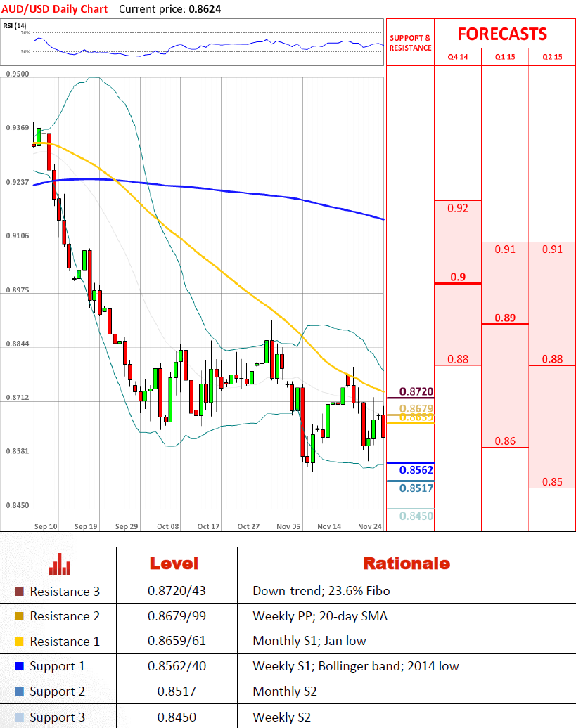
Task: Click the AUD/USD Daily Chart title
Action: tap(55, 9)
